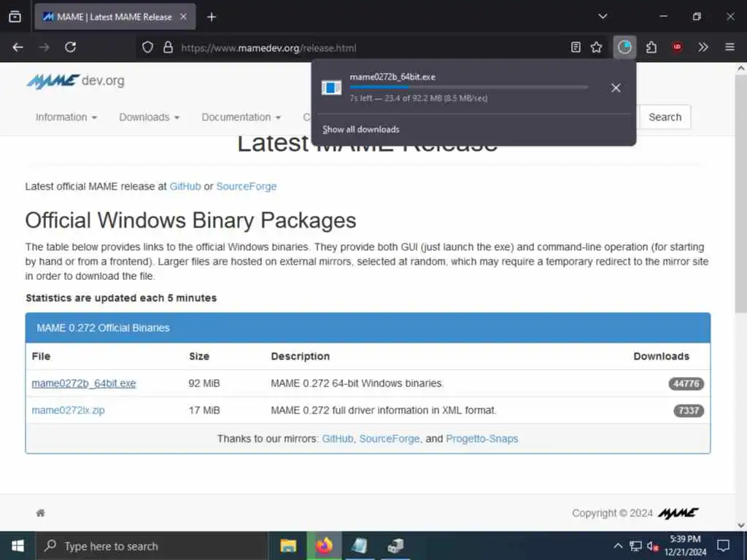Click the MAME dev.org logo
This screenshot has height=560, width=747.
click(75, 82)
